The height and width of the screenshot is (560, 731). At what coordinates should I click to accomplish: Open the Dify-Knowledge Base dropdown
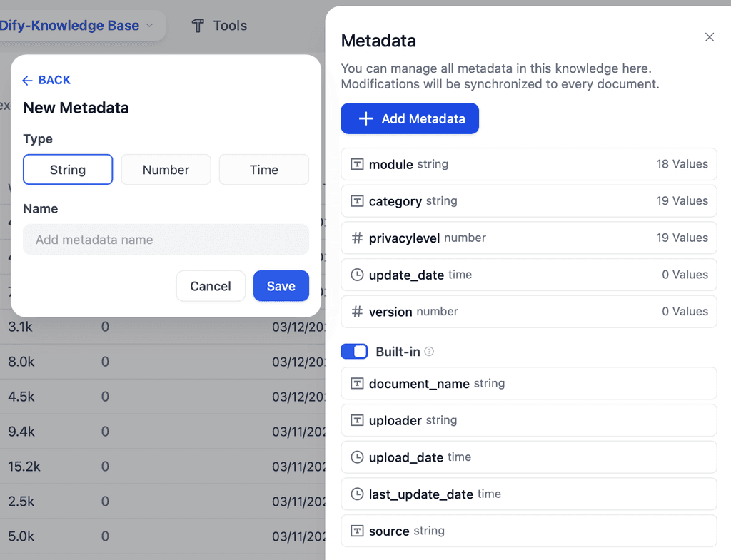[79, 25]
